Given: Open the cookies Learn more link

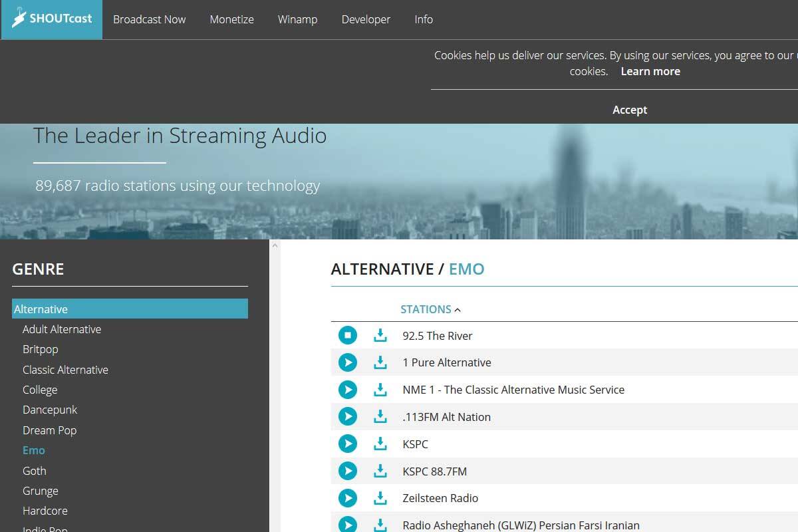Looking at the screenshot, I should coord(650,71).
